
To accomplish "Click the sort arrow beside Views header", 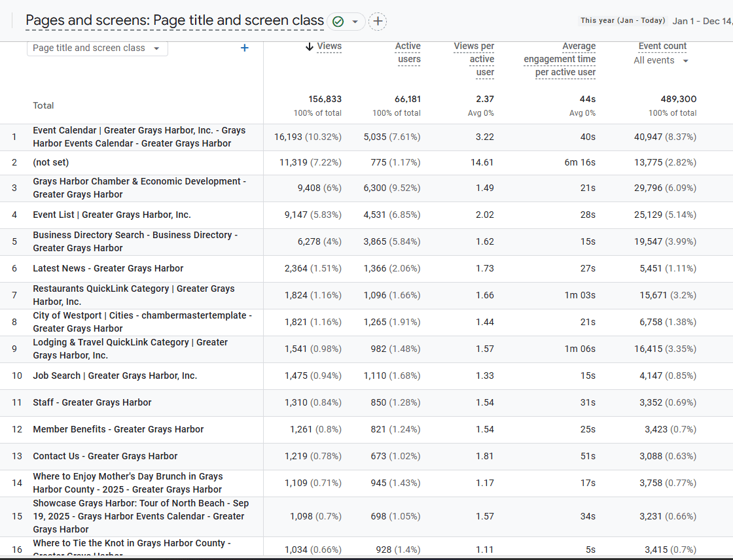I will [310, 46].
